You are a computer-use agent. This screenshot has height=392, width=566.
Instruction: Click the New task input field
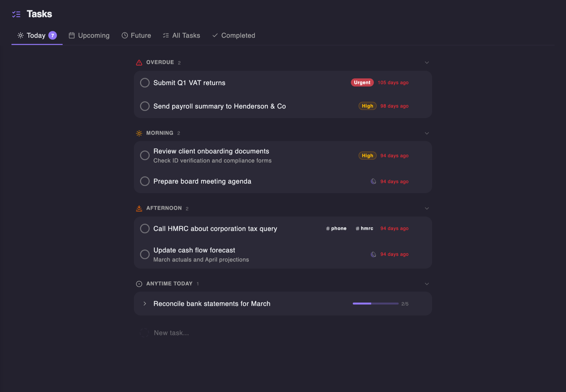(x=282, y=333)
